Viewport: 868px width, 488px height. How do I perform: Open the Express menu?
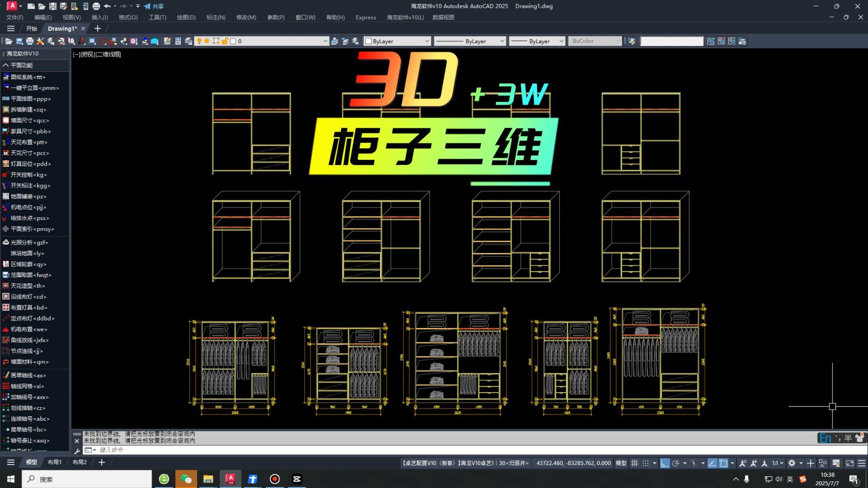coord(366,17)
